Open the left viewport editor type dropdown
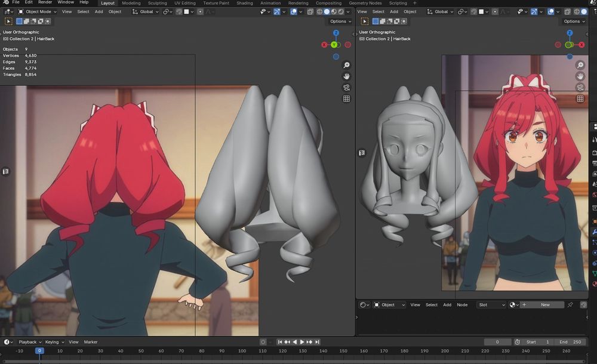Screen dimensions: 597x364 tap(8, 12)
